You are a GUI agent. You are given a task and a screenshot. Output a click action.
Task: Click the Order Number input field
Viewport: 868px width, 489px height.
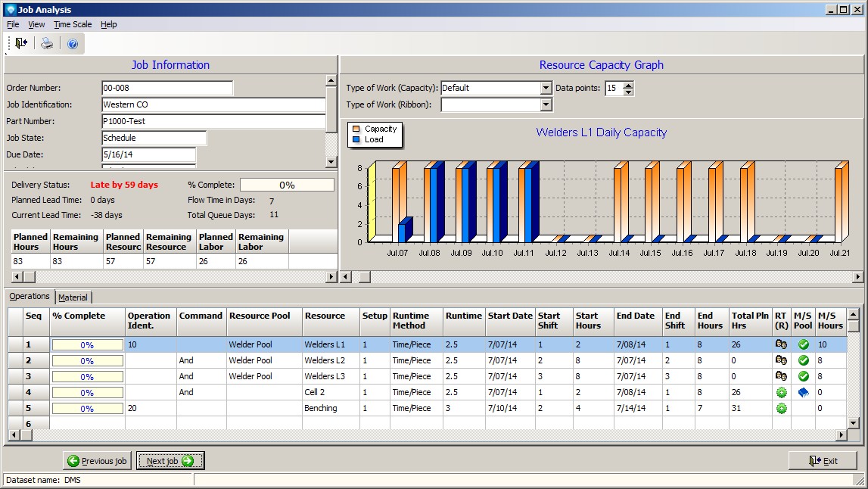(167, 88)
